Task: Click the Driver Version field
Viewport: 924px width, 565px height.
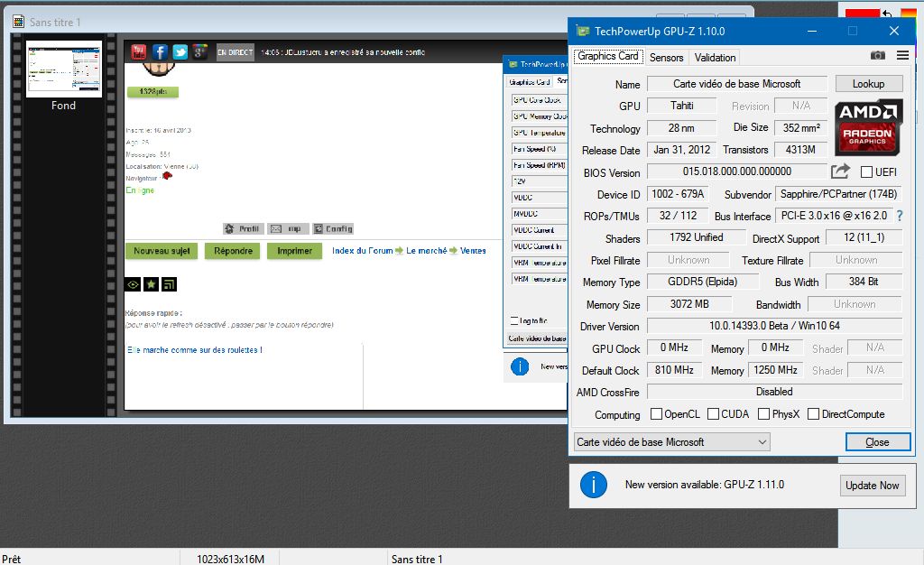Action: pos(774,326)
